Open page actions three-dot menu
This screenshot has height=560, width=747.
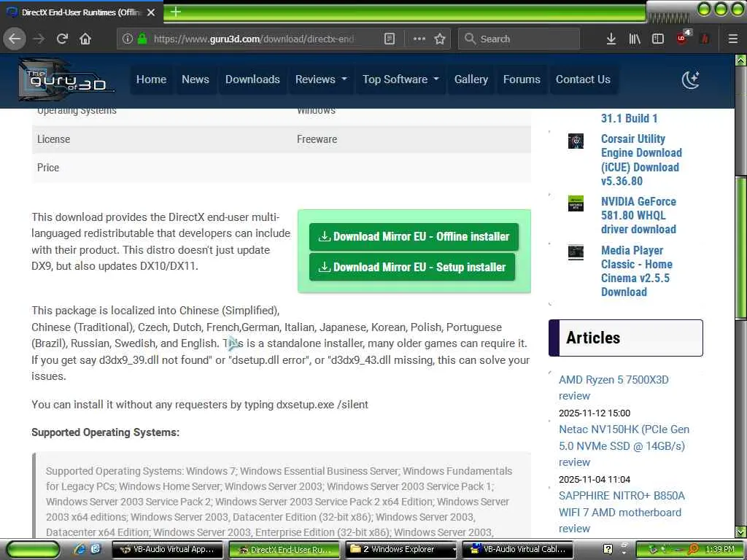[x=419, y=39]
